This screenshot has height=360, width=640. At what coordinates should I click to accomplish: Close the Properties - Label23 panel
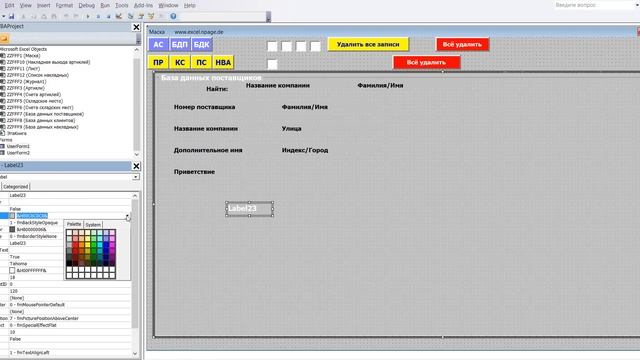coord(136,166)
